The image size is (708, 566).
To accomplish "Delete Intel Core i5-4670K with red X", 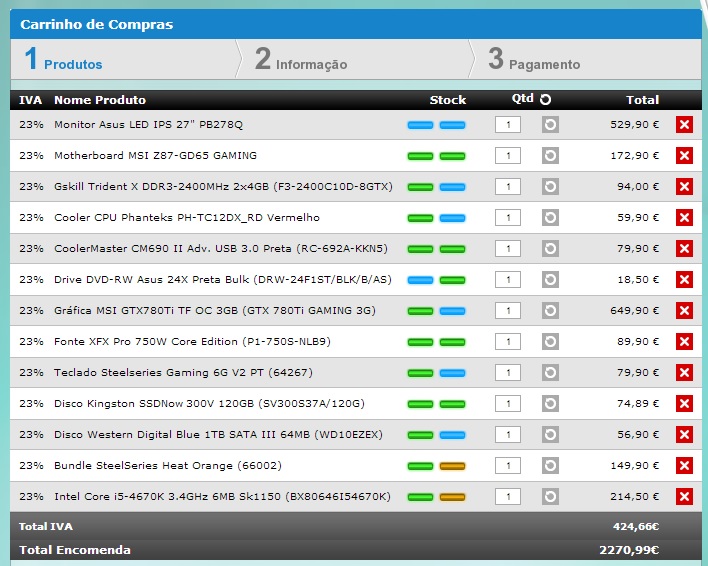I will pyautogui.click(x=684, y=497).
